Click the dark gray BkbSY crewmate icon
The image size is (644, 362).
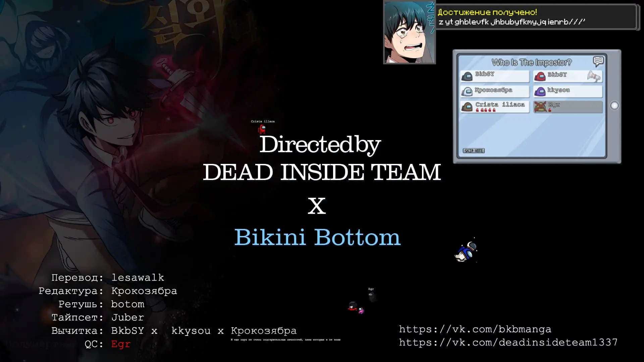pyautogui.click(x=467, y=77)
